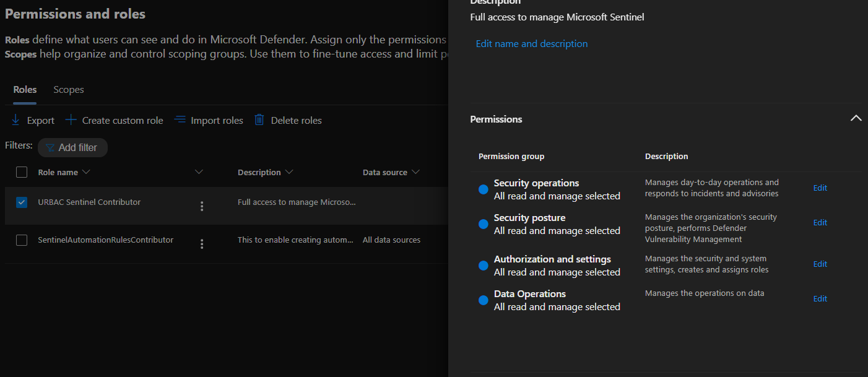Click the Permissions and roles page title
The width and height of the screenshot is (868, 377).
click(x=76, y=13)
